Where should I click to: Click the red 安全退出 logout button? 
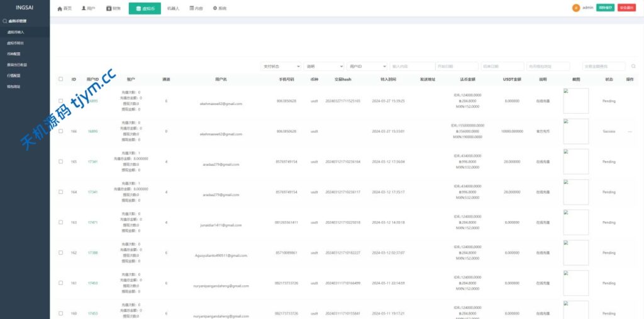tap(626, 8)
